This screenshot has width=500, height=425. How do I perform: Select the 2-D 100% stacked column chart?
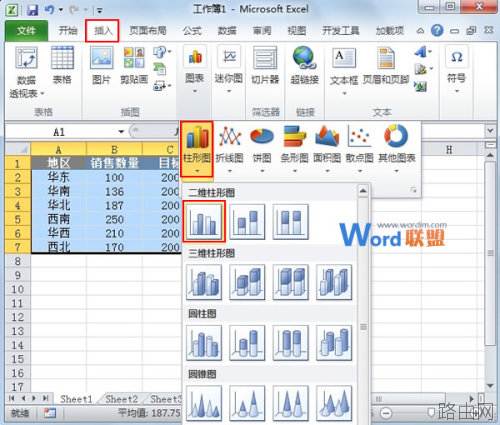290,222
